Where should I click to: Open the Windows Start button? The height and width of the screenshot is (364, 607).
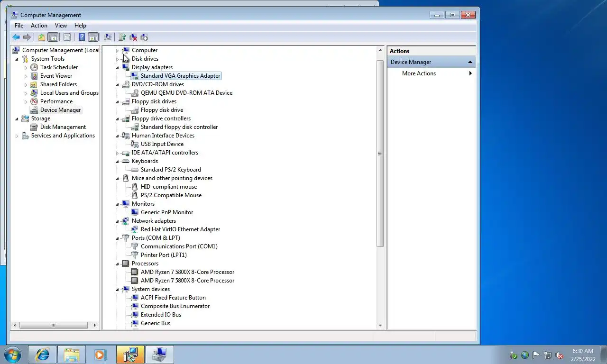tap(13, 355)
